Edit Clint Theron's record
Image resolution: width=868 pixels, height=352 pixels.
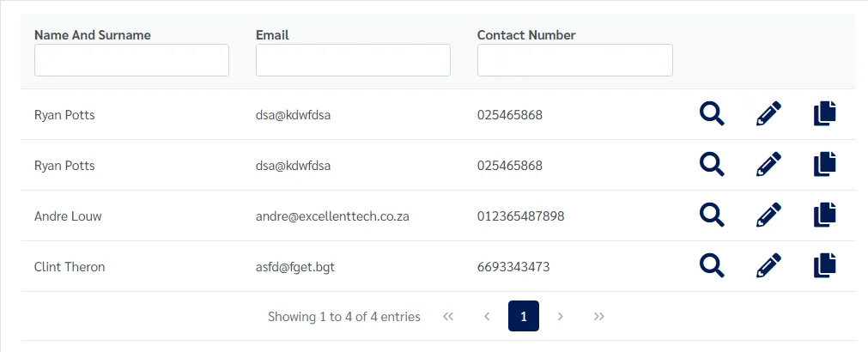[768, 266]
